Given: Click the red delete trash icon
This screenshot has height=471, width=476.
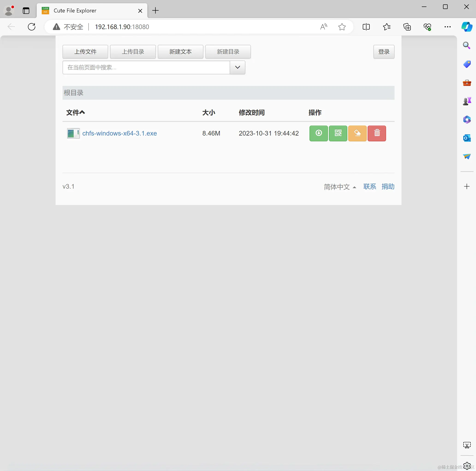Looking at the screenshot, I should coord(377,133).
